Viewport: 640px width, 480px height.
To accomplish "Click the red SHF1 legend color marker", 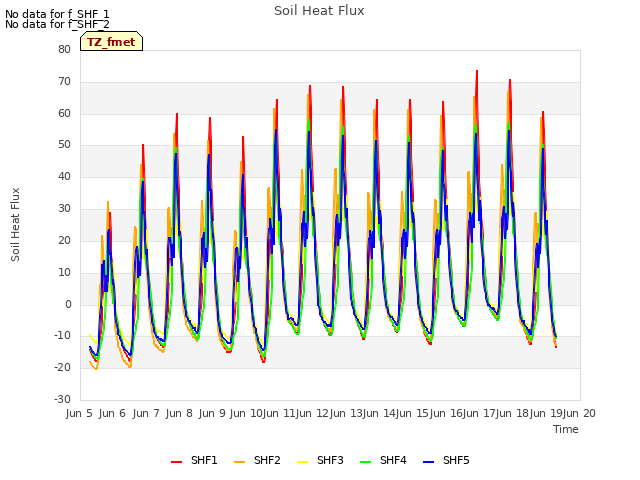I will click(x=176, y=462).
